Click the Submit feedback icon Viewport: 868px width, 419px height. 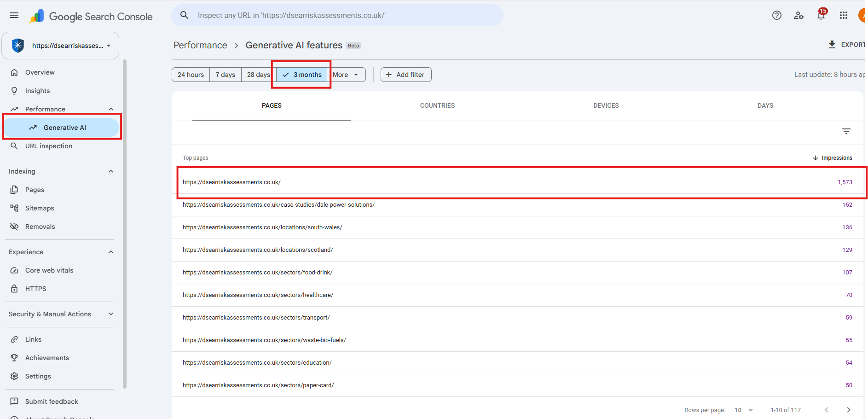[14, 402]
